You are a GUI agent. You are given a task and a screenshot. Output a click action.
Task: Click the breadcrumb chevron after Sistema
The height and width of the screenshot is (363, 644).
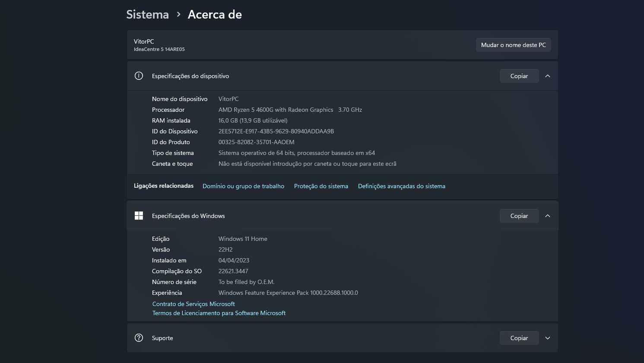(x=178, y=14)
